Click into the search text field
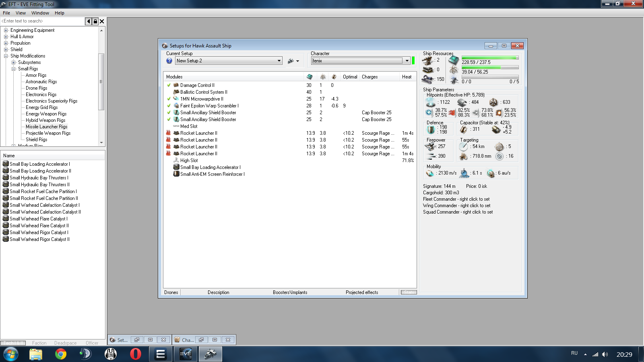Viewport: 644px width, 362px height. pos(43,21)
